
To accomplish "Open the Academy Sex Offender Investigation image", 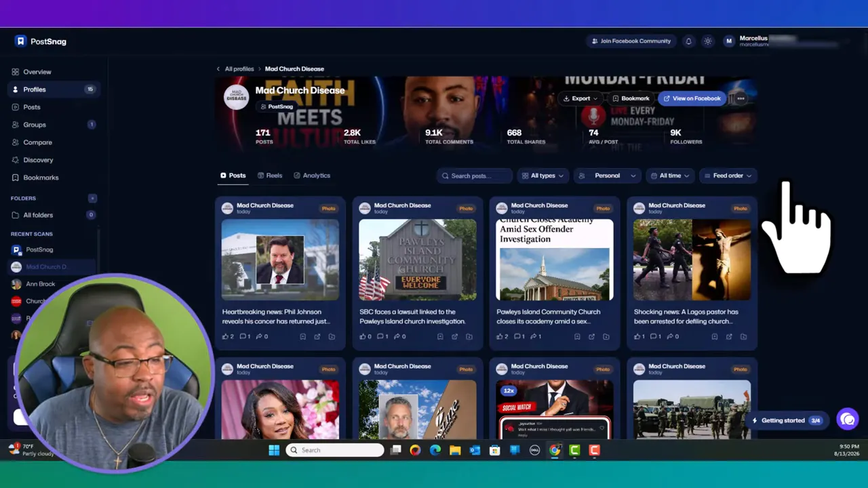I will 555,260.
